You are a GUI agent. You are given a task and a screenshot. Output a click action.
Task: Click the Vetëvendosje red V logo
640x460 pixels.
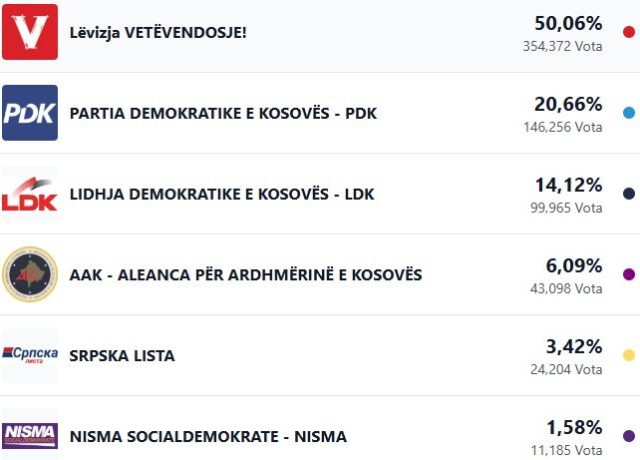pyautogui.click(x=30, y=32)
